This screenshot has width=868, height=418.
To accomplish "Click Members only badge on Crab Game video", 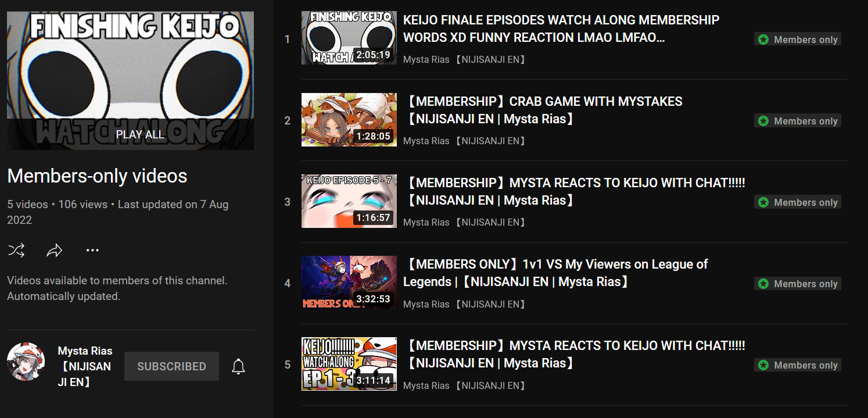I will click(x=798, y=121).
